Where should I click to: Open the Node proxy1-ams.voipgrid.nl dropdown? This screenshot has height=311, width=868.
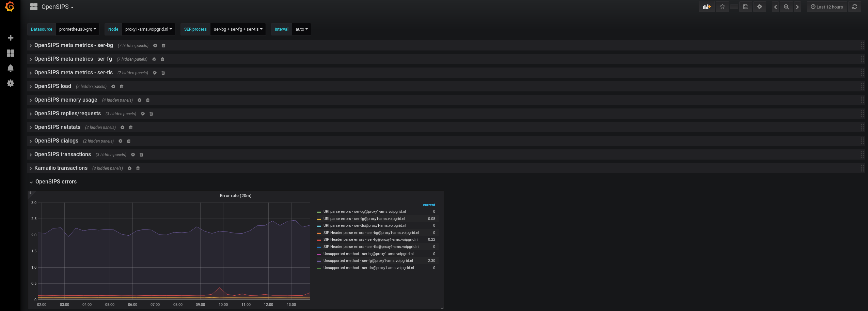coord(148,29)
